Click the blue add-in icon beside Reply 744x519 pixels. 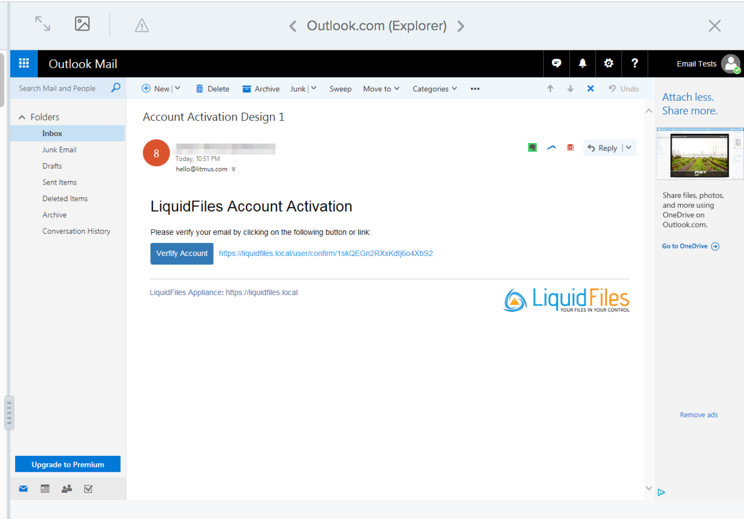click(x=551, y=148)
